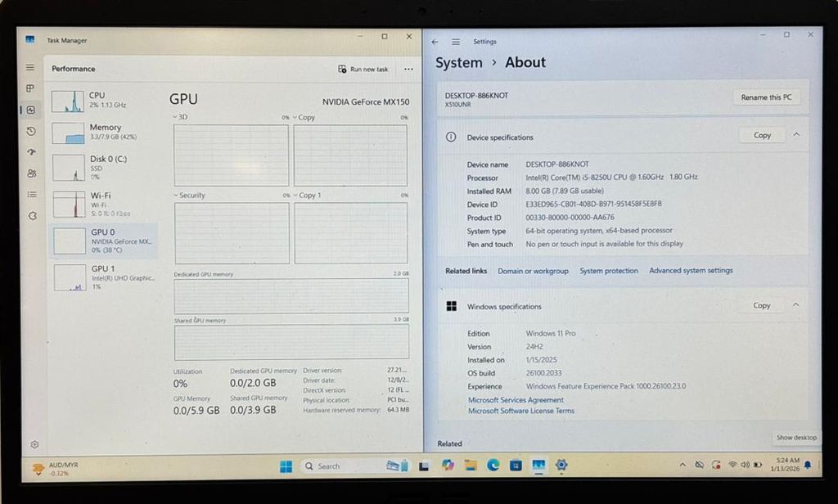The width and height of the screenshot is (838, 504).
Task: Open the Services page icon in sidebar
Action: [x=32, y=216]
